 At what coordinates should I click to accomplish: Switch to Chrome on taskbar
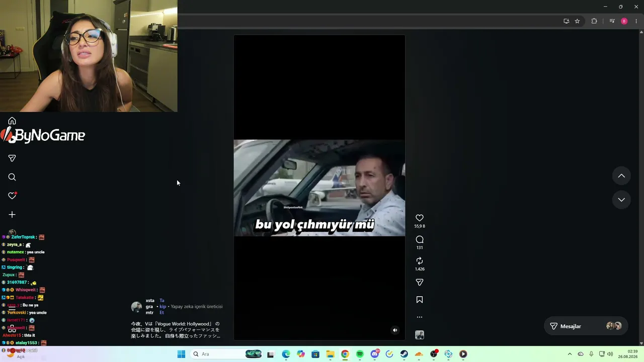click(345, 354)
